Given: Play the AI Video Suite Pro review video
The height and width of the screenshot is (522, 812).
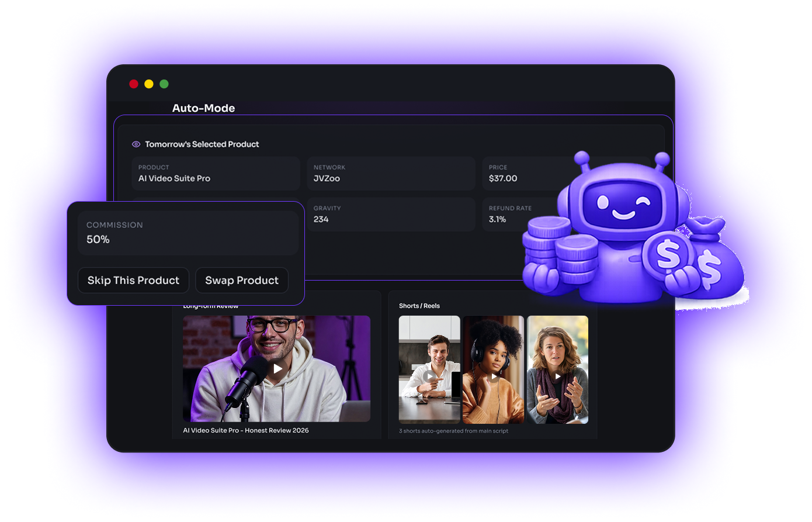Looking at the screenshot, I should tap(277, 368).
